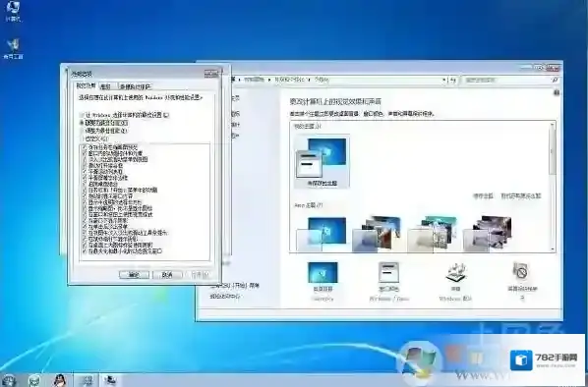Click the search magnifier icon in Personalization

coord(555,80)
